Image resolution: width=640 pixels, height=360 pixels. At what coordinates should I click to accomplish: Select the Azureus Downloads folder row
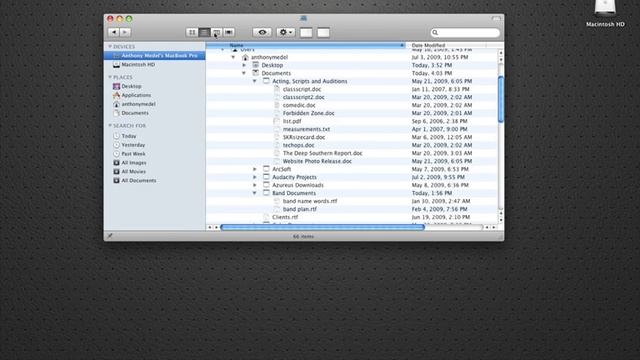(352, 185)
